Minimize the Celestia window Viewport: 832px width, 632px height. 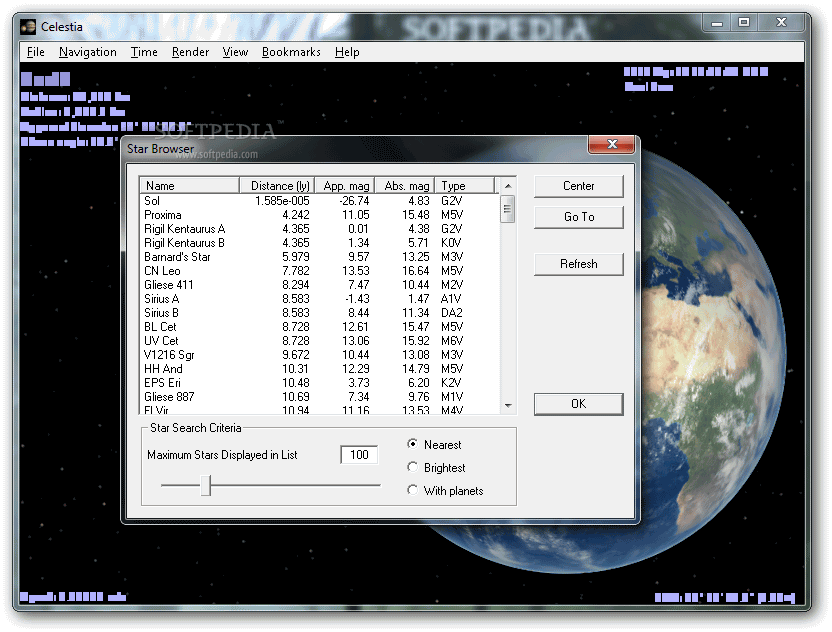[x=717, y=23]
